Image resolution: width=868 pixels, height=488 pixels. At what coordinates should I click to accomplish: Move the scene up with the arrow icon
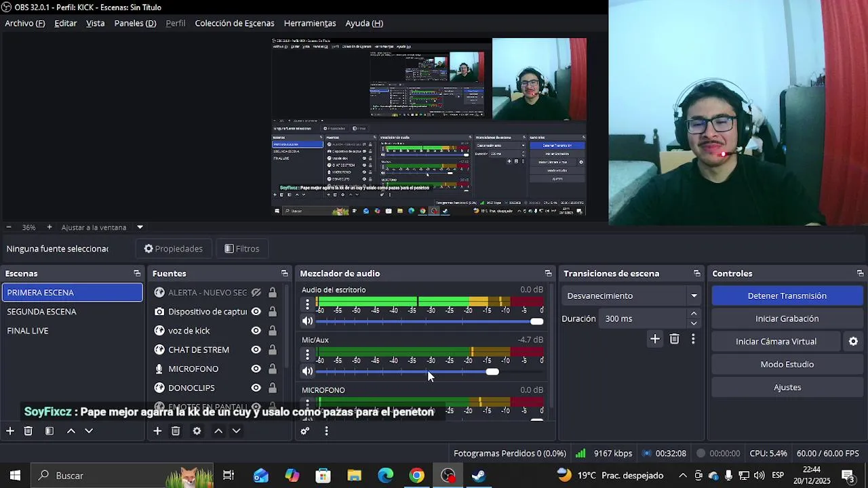[x=71, y=431]
